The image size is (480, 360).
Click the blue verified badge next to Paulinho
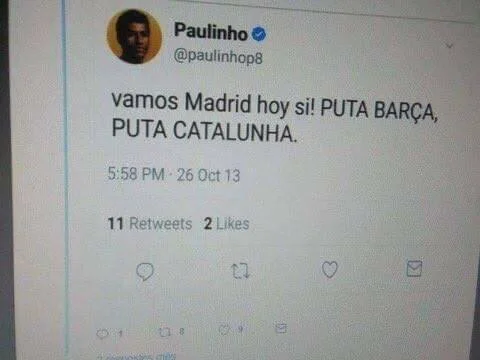point(259,34)
